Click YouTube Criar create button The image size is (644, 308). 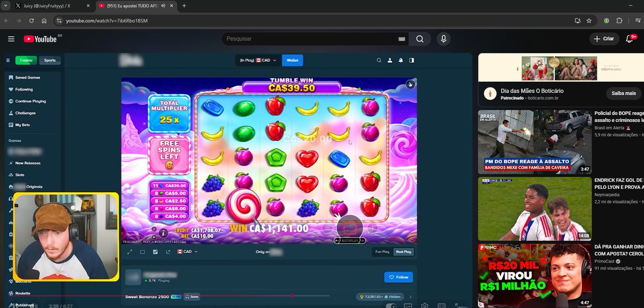click(604, 39)
